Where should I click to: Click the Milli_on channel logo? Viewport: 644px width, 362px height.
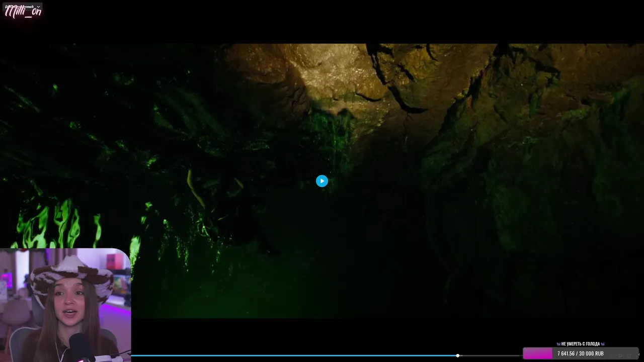pyautogui.click(x=23, y=13)
